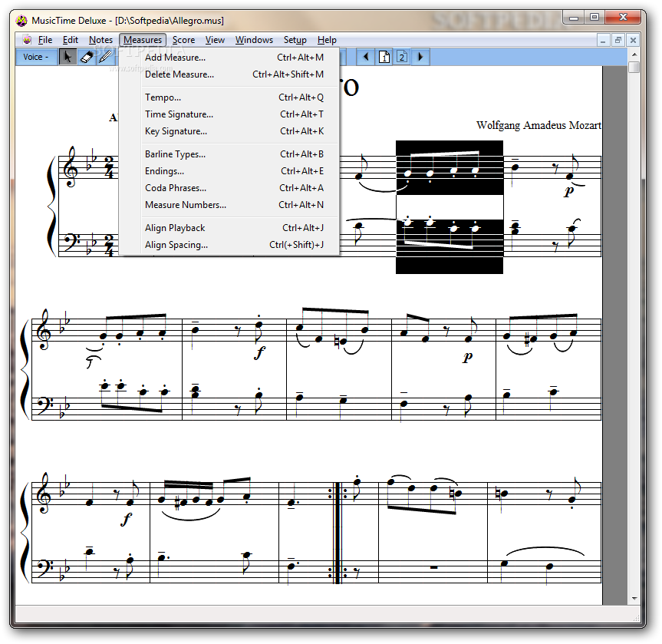Open the Voice selector dropdown
Viewport: 662px width, 644px height.
[x=36, y=57]
